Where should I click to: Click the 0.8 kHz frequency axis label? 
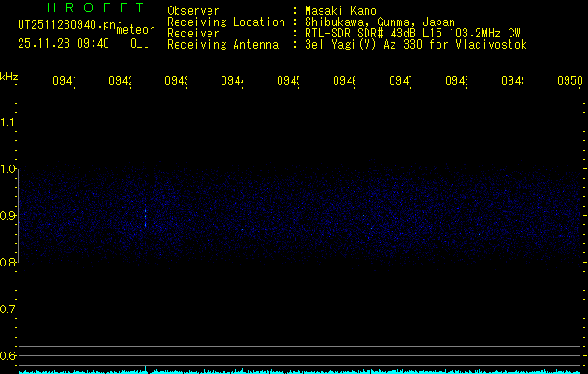coord(8,262)
